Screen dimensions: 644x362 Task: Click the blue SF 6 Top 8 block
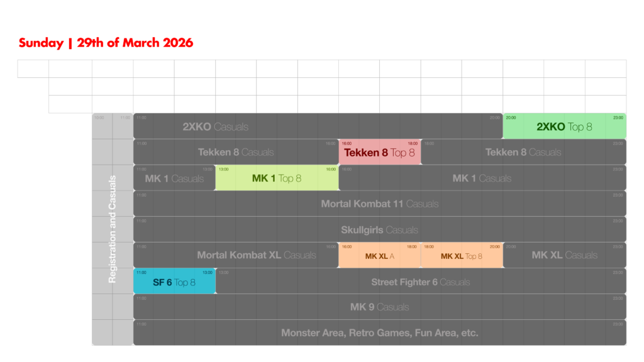click(174, 282)
